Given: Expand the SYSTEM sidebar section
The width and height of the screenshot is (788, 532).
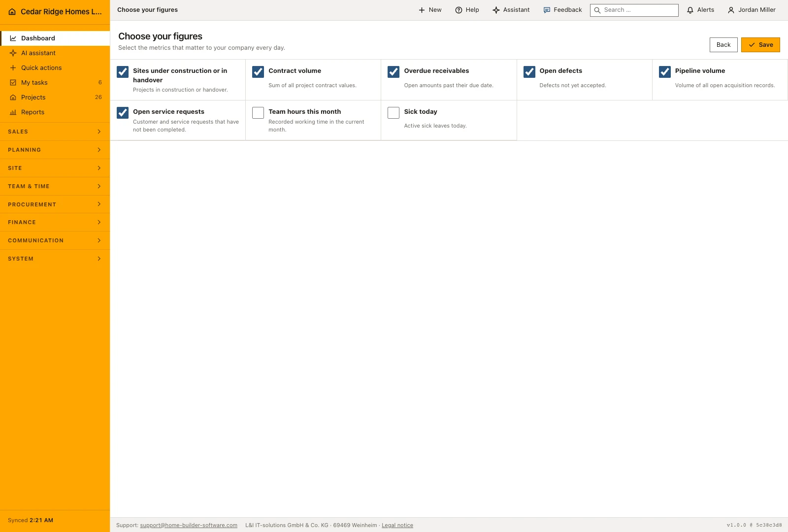Looking at the screenshot, I should click(x=55, y=259).
